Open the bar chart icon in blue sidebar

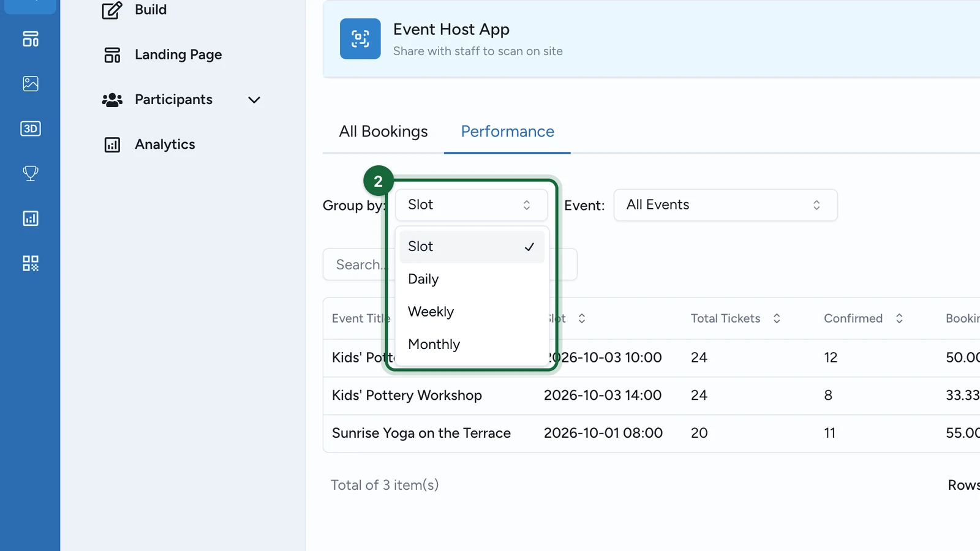(30, 218)
